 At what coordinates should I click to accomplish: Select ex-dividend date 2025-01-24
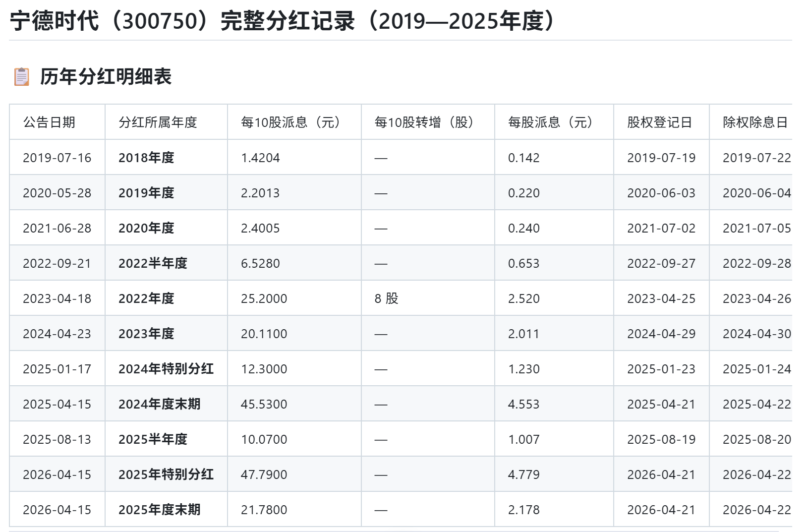757,369
